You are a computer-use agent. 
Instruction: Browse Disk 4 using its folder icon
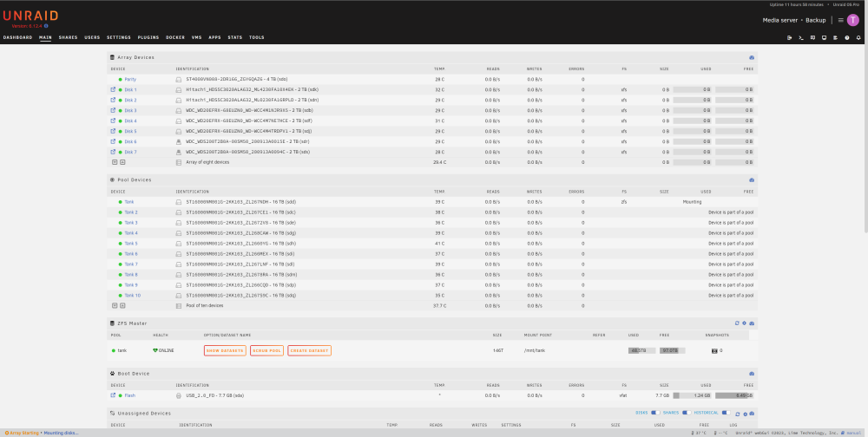[113, 121]
